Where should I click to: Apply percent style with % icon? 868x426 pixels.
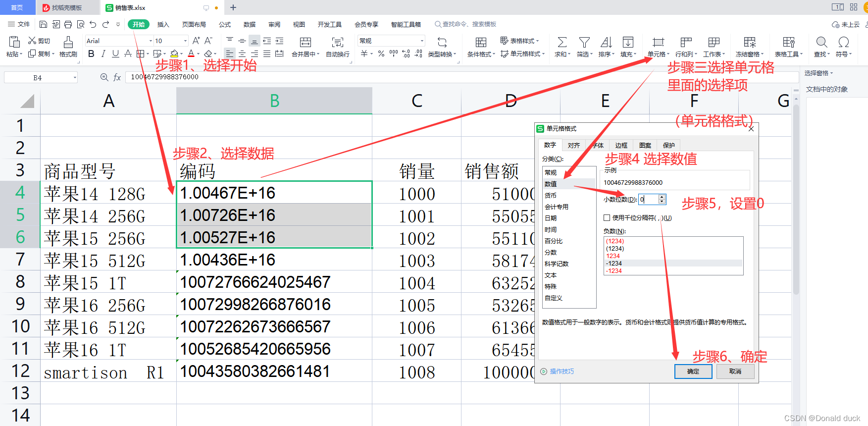pos(381,53)
